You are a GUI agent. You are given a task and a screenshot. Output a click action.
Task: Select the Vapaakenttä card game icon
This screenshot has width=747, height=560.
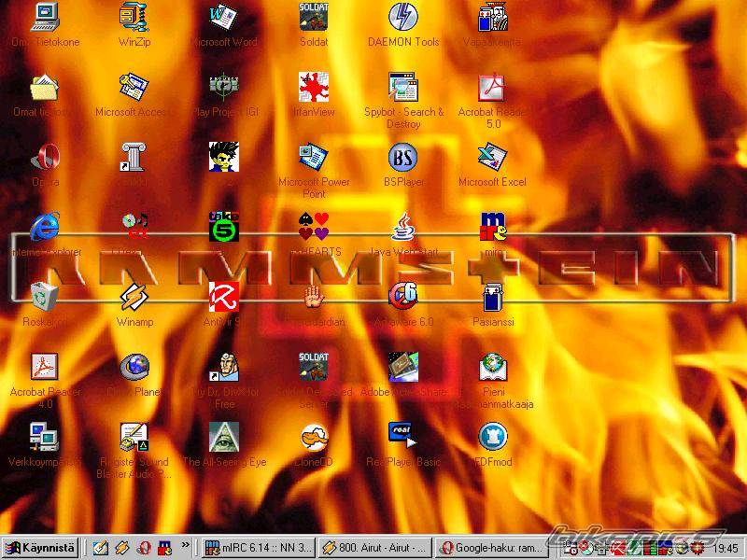coord(493,17)
